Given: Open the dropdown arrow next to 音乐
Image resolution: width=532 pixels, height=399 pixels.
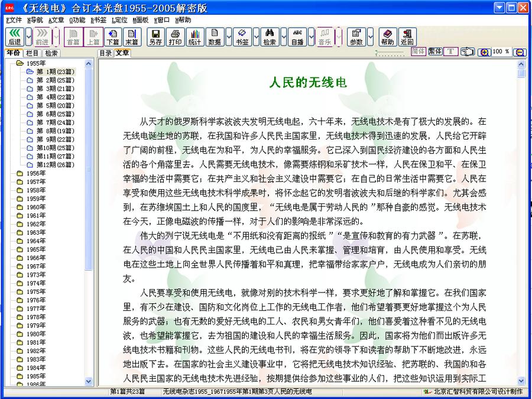Looking at the screenshot, I should point(339,37).
